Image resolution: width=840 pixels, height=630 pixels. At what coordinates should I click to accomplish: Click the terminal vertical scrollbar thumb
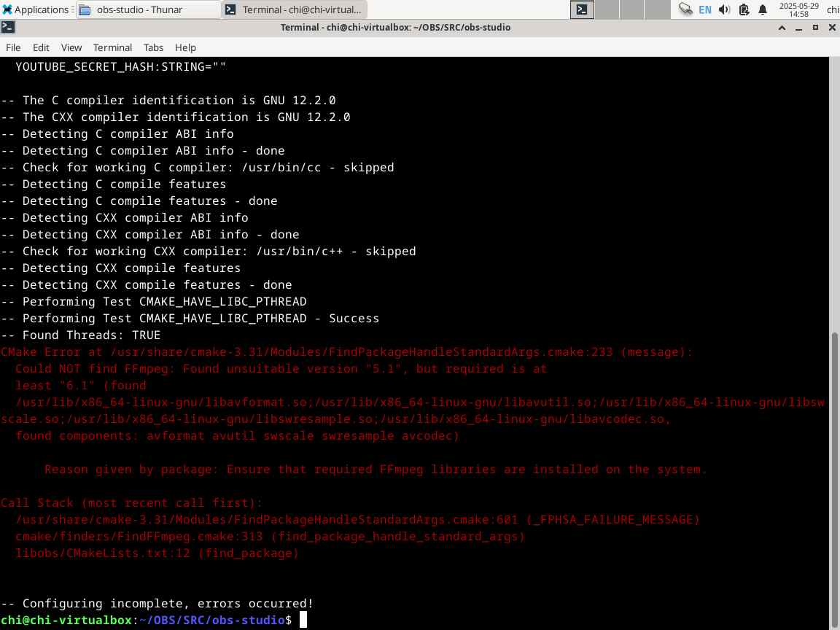click(x=835, y=480)
